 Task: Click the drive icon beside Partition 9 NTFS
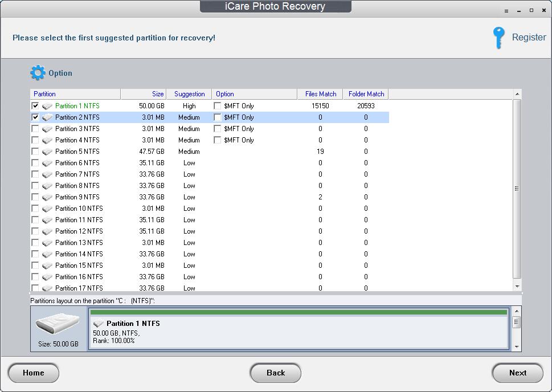click(x=47, y=197)
